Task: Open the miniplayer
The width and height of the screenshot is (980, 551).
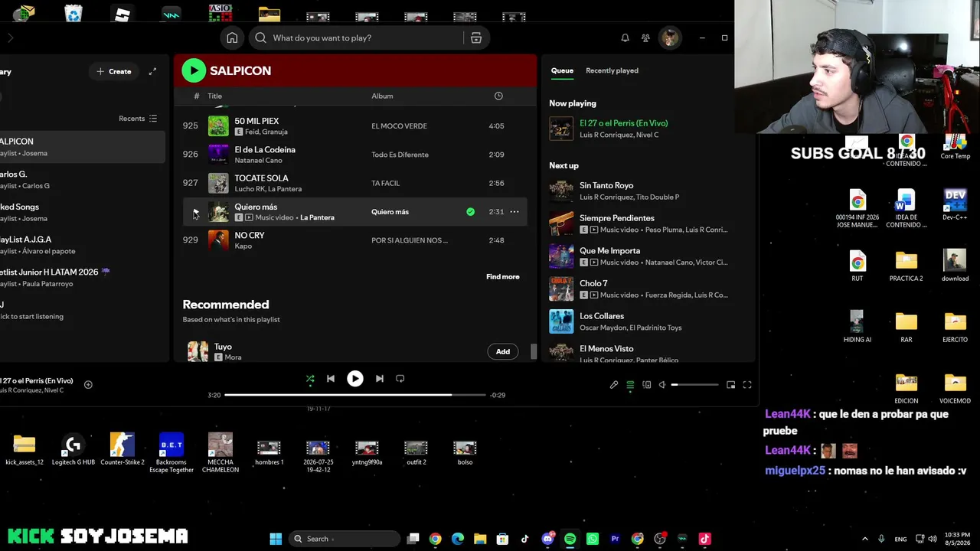Action: 731,385
